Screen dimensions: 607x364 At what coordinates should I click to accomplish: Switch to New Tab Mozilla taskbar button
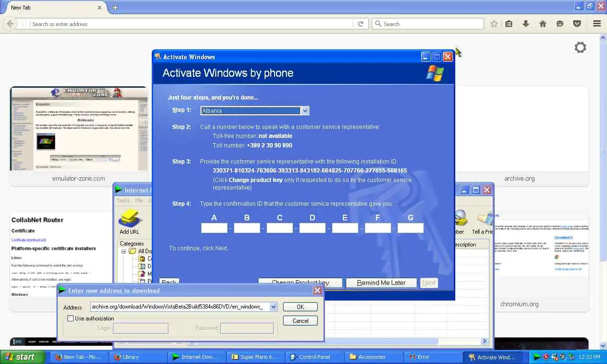[x=79, y=357]
